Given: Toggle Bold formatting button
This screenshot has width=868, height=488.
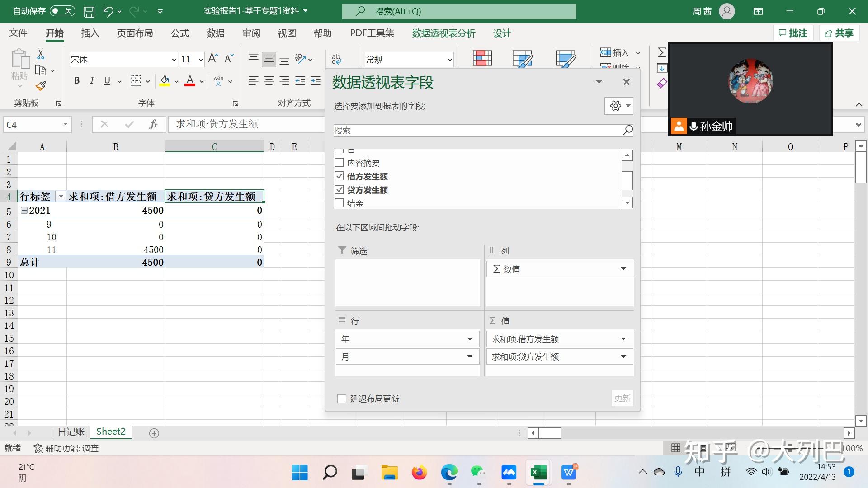Looking at the screenshot, I should pos(77,81).
